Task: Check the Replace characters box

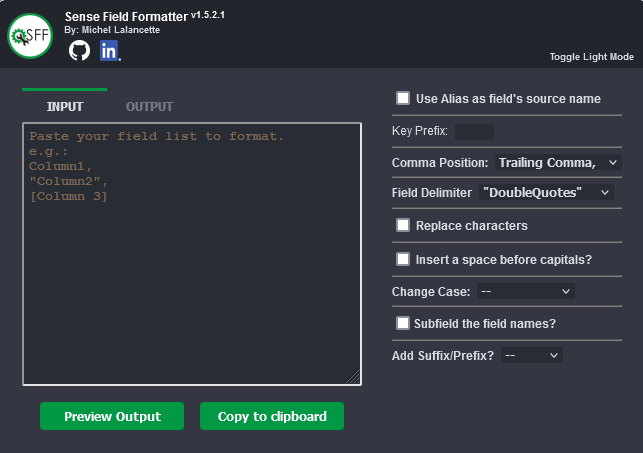Action: click(403, 225)
